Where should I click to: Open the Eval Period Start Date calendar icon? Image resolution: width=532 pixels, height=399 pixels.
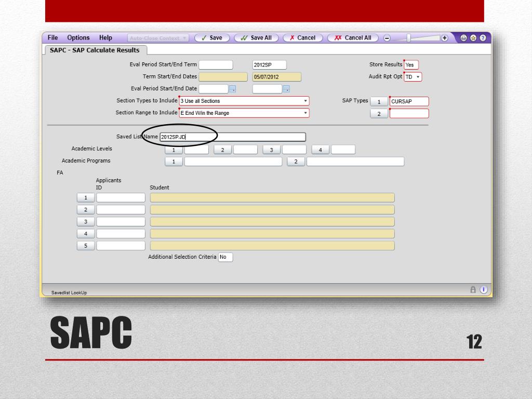click(x=232, y=89)
